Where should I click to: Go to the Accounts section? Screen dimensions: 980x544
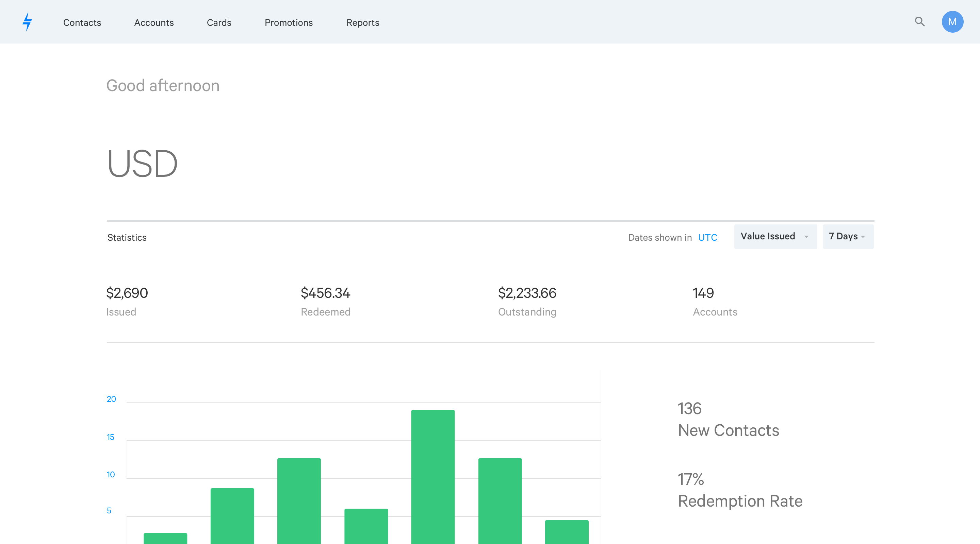[154, 22]
